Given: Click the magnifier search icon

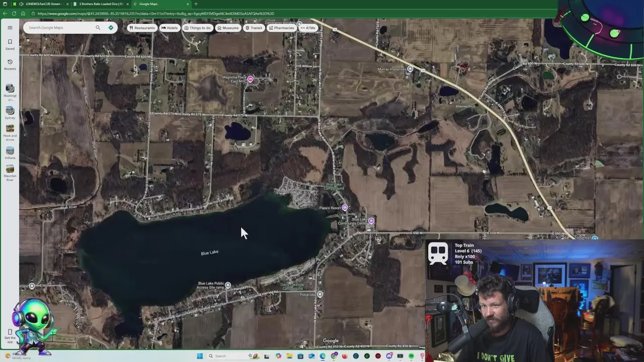Looking at the screenshot, I should 98,28.
